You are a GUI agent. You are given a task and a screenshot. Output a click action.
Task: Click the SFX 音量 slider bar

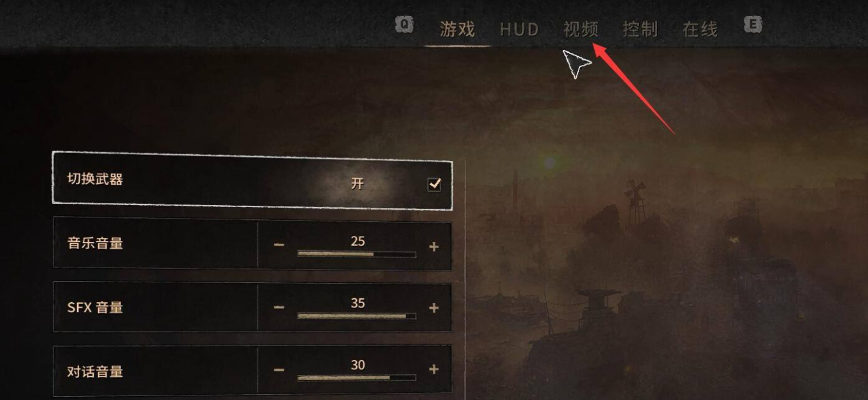click(357, 316)
